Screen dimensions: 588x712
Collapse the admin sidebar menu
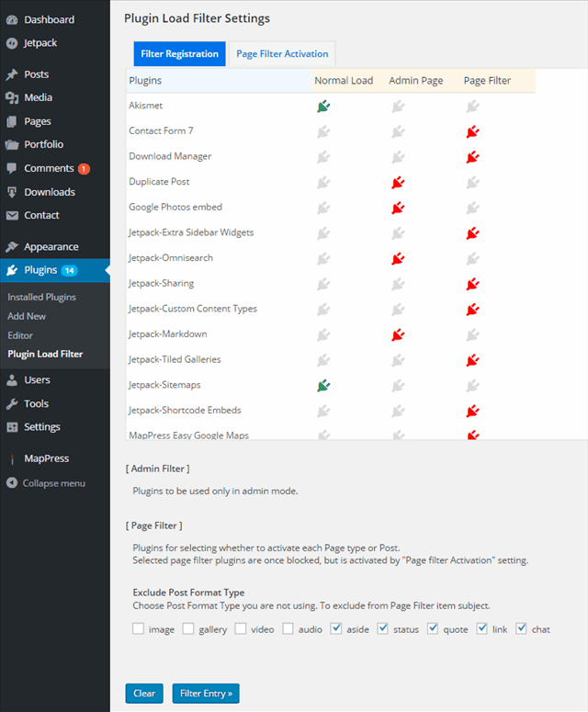(46, 482)
